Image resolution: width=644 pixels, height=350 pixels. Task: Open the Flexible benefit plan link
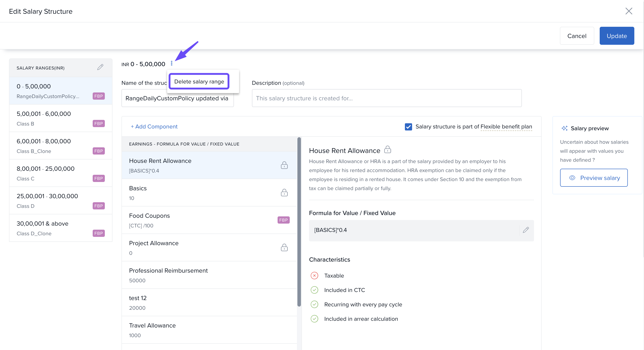point(506,127)
